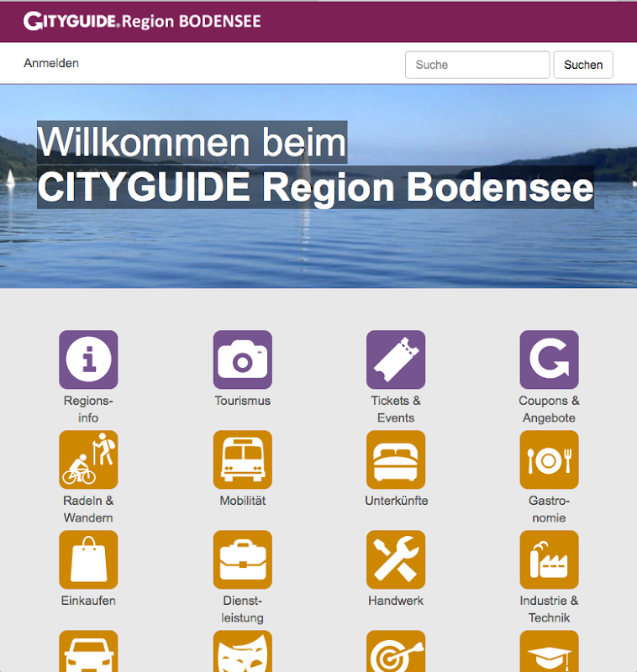Open the Radeln & Wandern icon

tap(88, 459)
